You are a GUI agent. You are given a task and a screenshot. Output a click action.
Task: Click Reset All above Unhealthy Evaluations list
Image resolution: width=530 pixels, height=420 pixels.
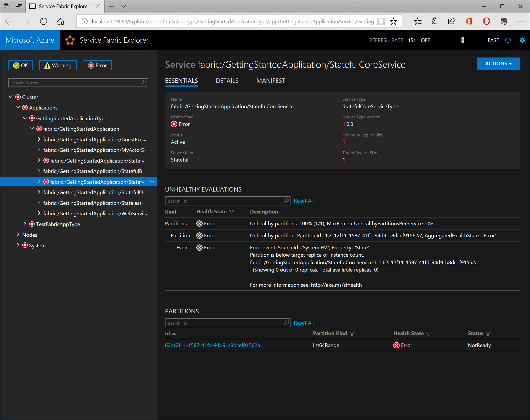pos(304,201)
